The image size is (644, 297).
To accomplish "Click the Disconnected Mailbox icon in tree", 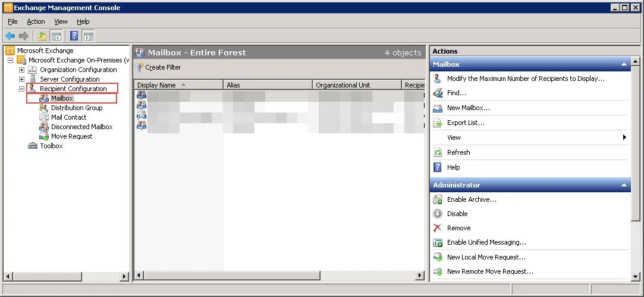I will click(x=44, y=127).
